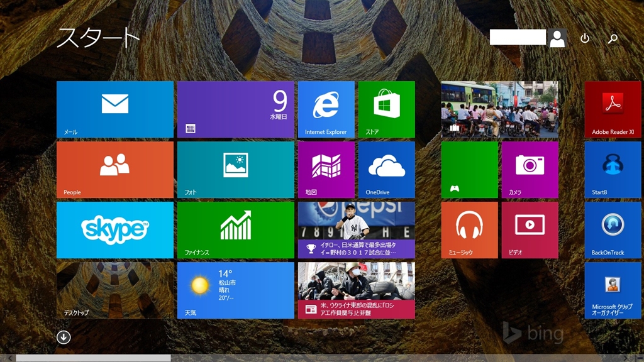Open the Games tile with controller icon
644x362 pixels.
(469, 170)
